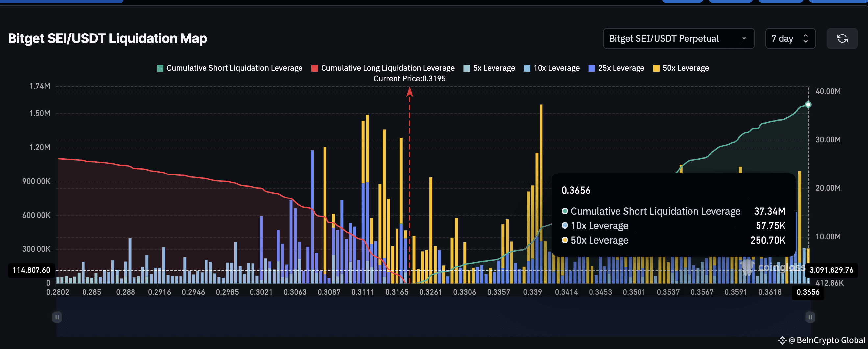Click the red Cumulative Long legend swatch

pyautogui.click(x=314, y=68)
